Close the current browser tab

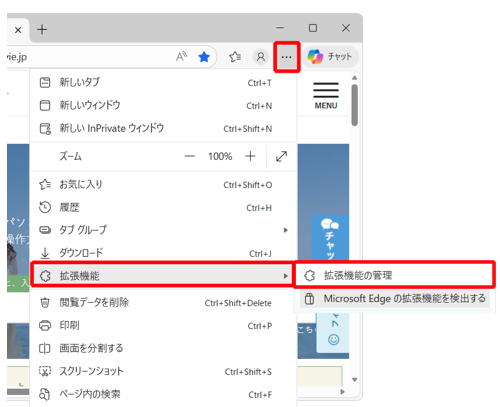pyautogui.click(x=18, y=30)
